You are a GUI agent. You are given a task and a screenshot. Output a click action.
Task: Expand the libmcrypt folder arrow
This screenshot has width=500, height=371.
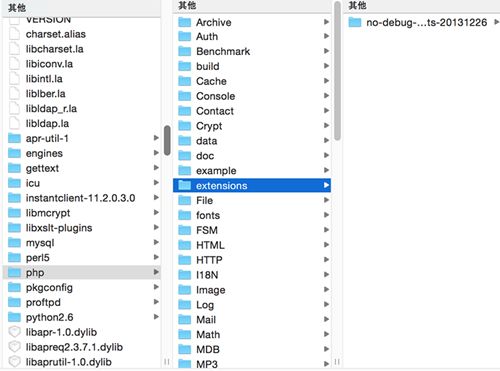pyautogui.click(x=156, y=212)
